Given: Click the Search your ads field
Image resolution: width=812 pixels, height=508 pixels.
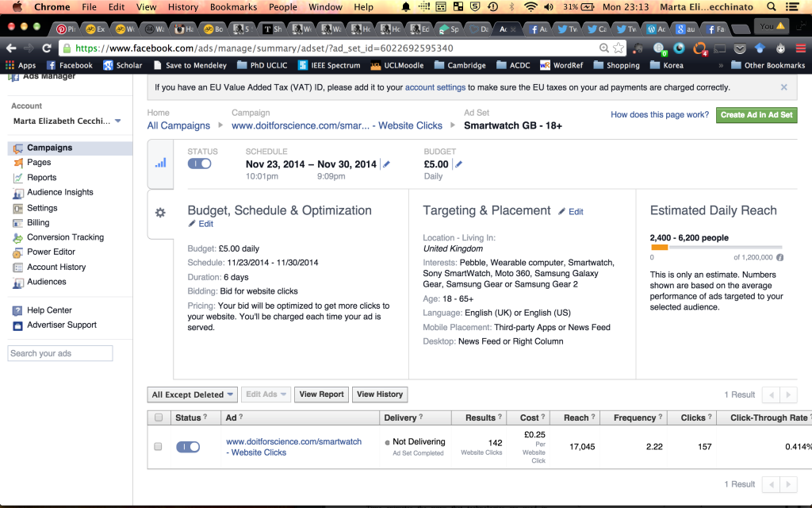Looking at the screenshot, I should pyautogui.click(x=60, y=353).
